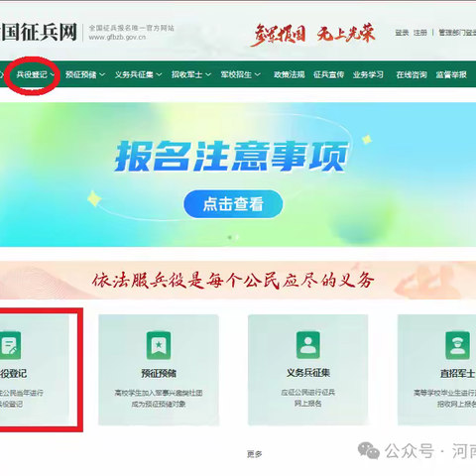Go to 征兵宣传 in navigation bar
This screenshot has height=476, width=476.
pos(329,74)
